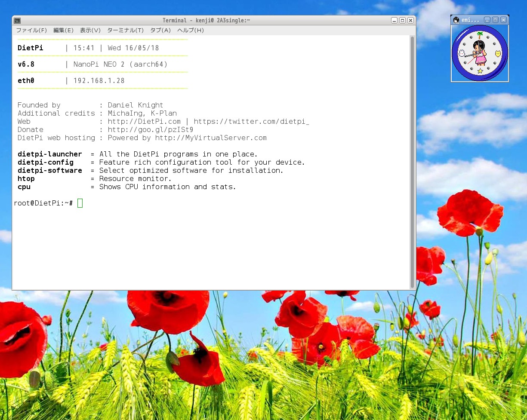
Task: Click the yellow cat face on the clock
Action: point(498,54)
